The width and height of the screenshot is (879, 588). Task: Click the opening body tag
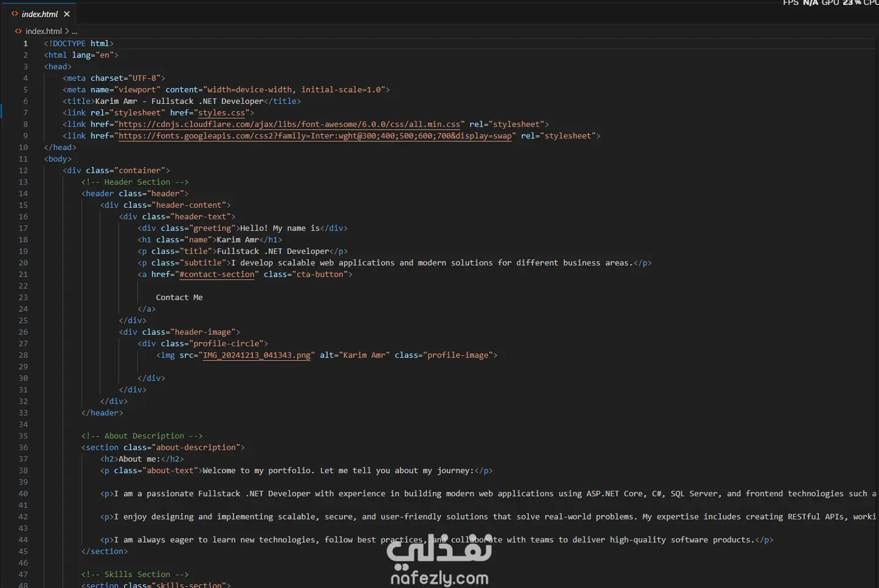tap(58, 159)
